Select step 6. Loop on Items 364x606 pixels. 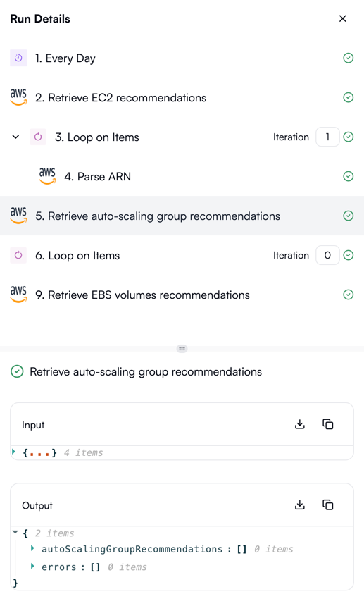pos(182,255)
